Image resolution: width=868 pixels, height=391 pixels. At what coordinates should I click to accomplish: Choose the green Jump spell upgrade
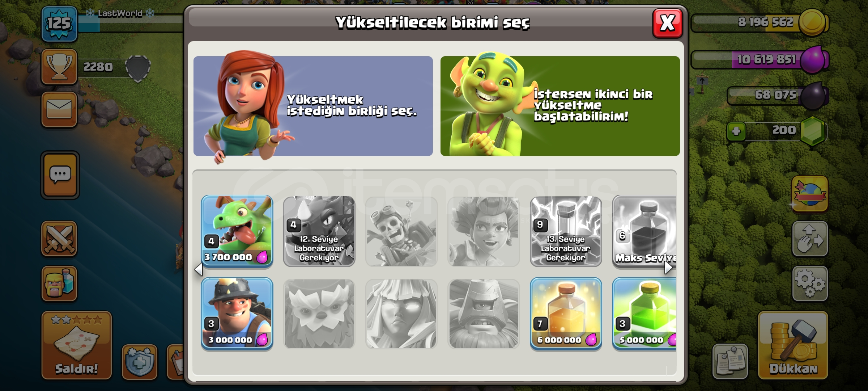[644, 314]
